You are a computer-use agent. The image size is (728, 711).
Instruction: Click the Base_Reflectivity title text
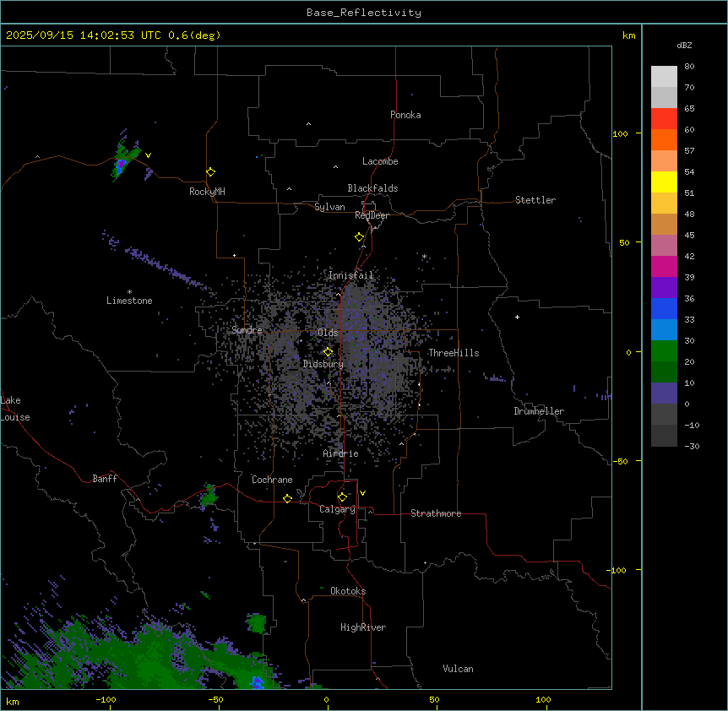(363, 13)
